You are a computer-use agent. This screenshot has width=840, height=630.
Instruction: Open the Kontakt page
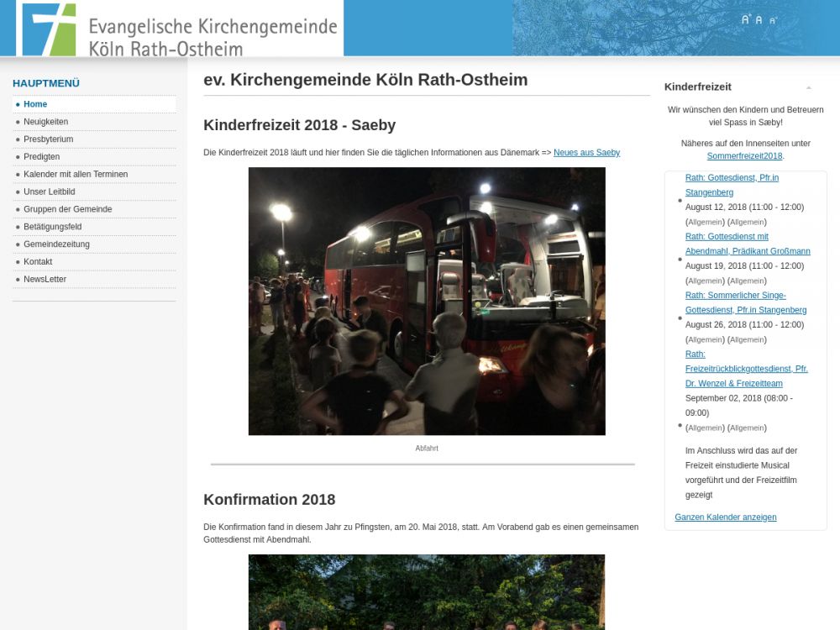click(38, 262)
